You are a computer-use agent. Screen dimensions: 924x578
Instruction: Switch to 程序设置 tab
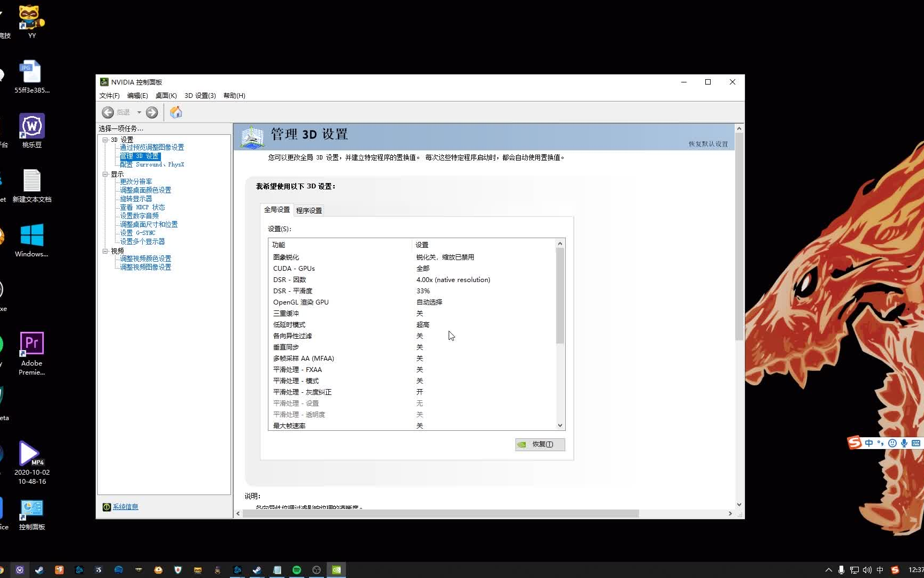tap(309, 210)
